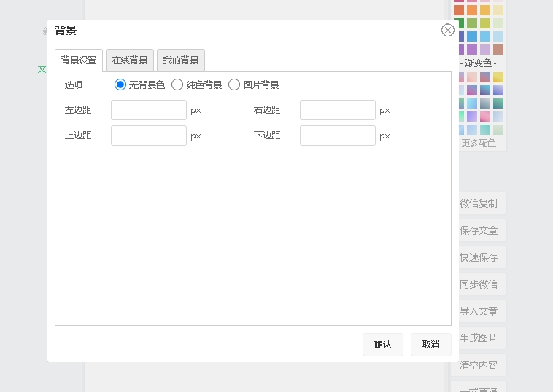Cancel with the 取消 button
Screen dimensions: 553x392
[430, 345]
